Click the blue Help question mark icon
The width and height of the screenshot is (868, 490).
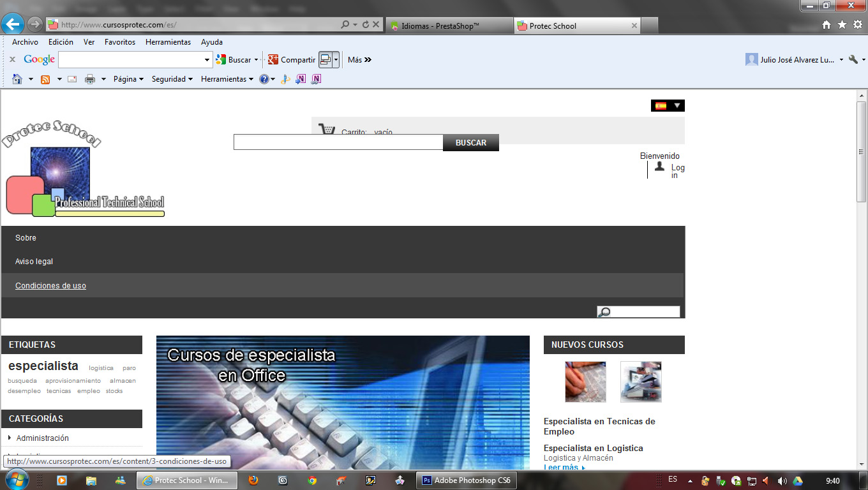(x=264, y=79)
